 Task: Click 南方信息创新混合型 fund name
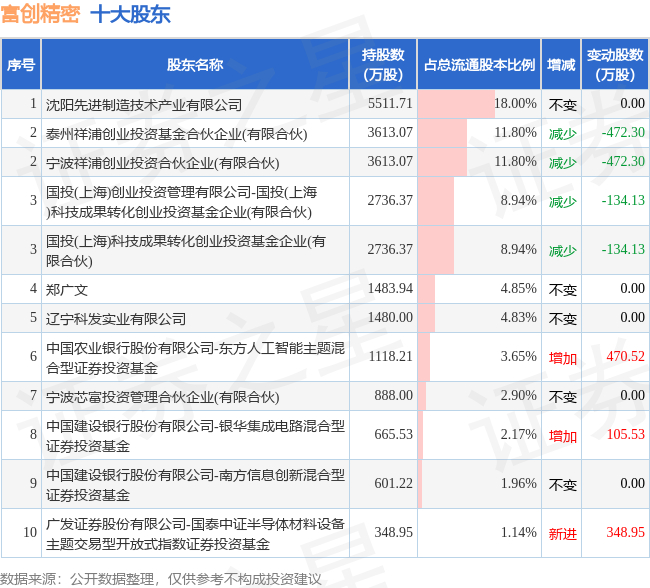coord(195,484)
